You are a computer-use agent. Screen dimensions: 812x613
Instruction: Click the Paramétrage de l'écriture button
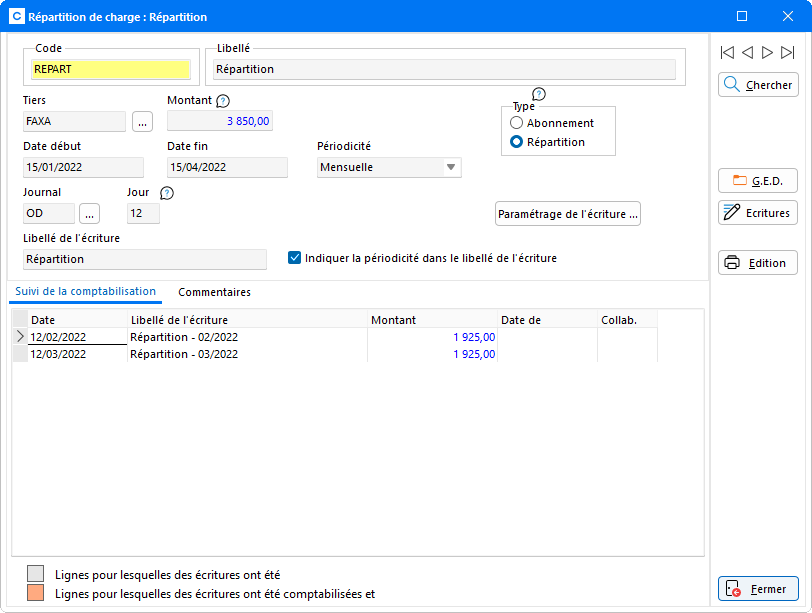pos(568,214)
